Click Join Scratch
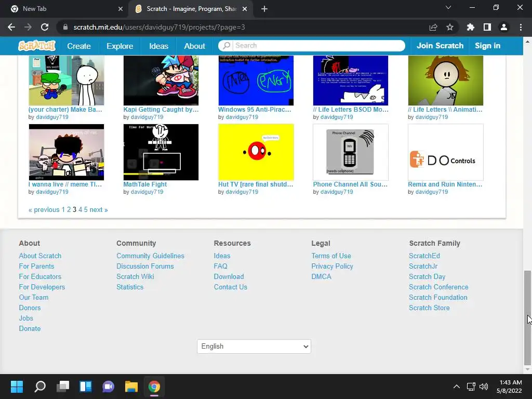The image size is (532, 399). (x=440, y=46)
